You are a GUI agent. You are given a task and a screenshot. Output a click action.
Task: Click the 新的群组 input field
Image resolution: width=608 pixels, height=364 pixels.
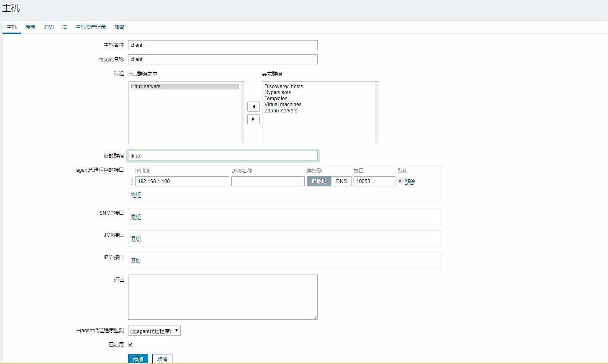[x=222, y=156]
